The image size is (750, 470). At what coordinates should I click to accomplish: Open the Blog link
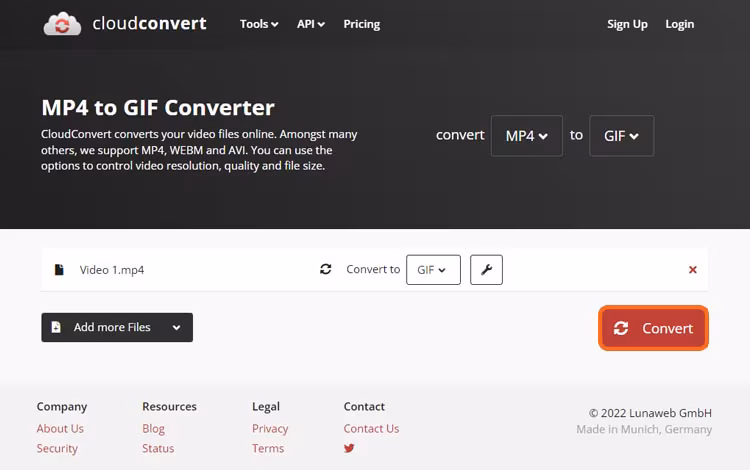[x=153, y=428]
